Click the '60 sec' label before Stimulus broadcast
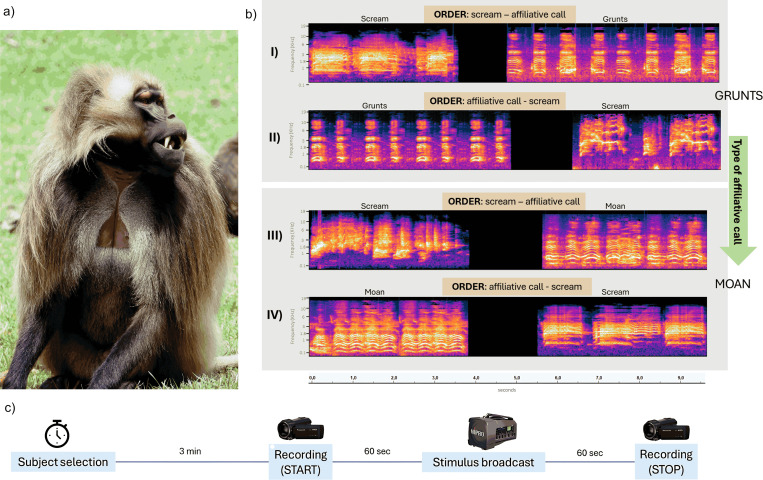 tap(377, 451)
